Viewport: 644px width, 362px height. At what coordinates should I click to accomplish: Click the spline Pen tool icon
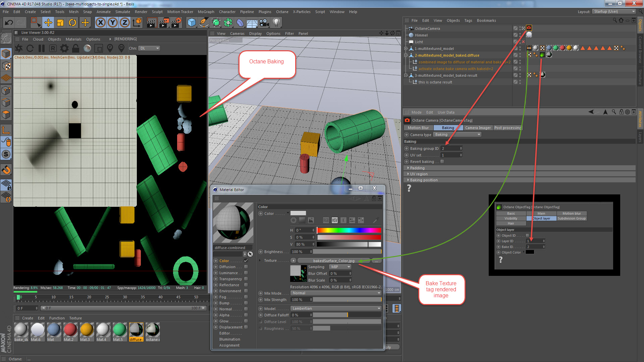click(204, 23)
